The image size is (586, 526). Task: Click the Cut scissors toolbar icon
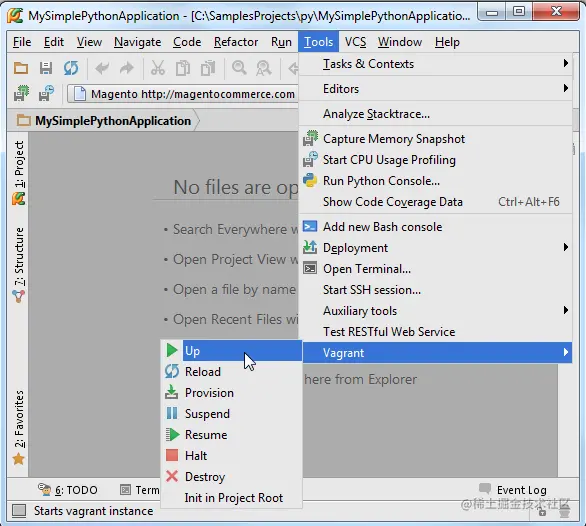[x=158, y=68]
